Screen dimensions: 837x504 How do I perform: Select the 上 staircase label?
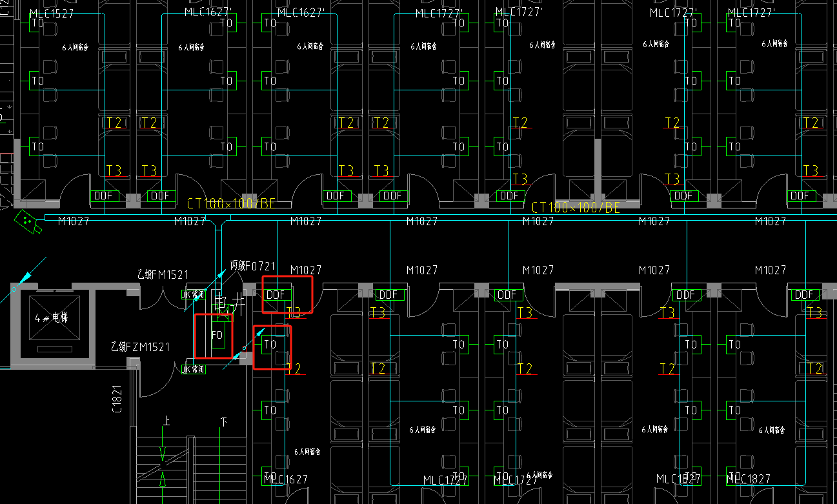coord(166,421)
